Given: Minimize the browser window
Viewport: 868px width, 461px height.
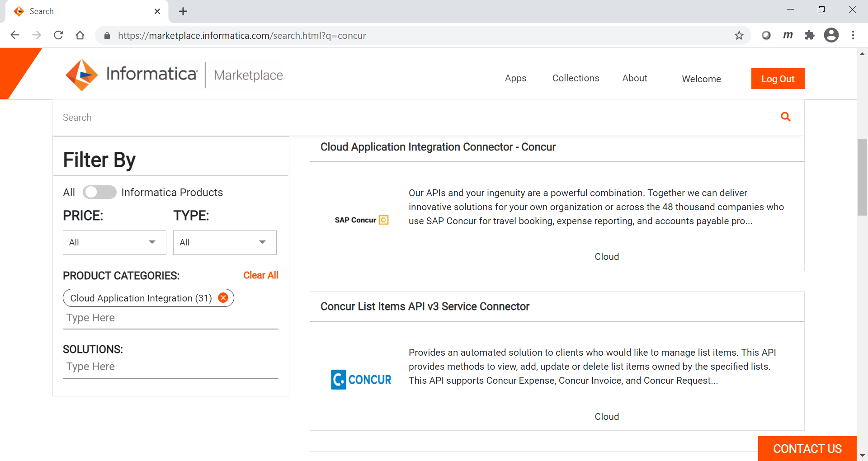Looking at the screenshot, I should [790, 10].
